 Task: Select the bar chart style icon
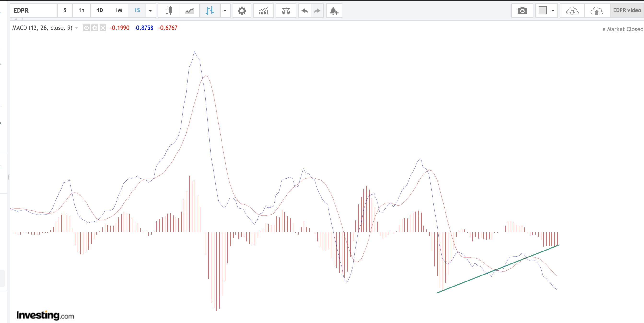210,11
